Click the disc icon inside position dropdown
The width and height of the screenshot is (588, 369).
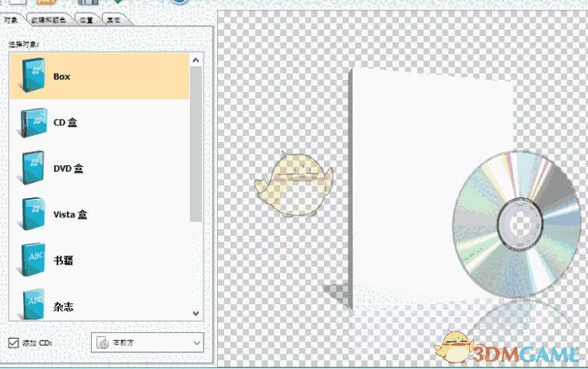pos(102,343)
